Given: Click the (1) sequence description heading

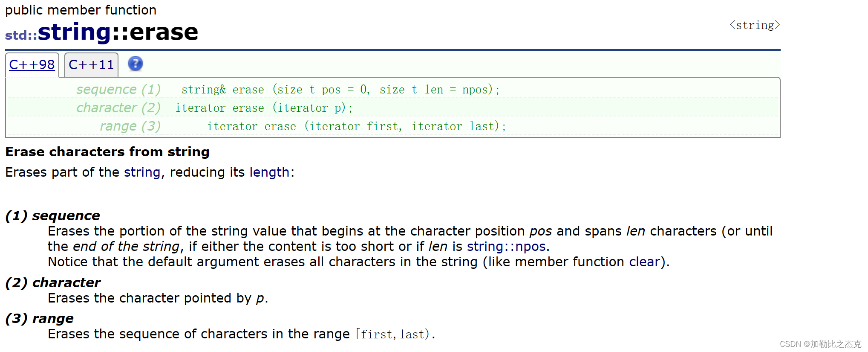Looking at the screenshot, I should 52,215.
